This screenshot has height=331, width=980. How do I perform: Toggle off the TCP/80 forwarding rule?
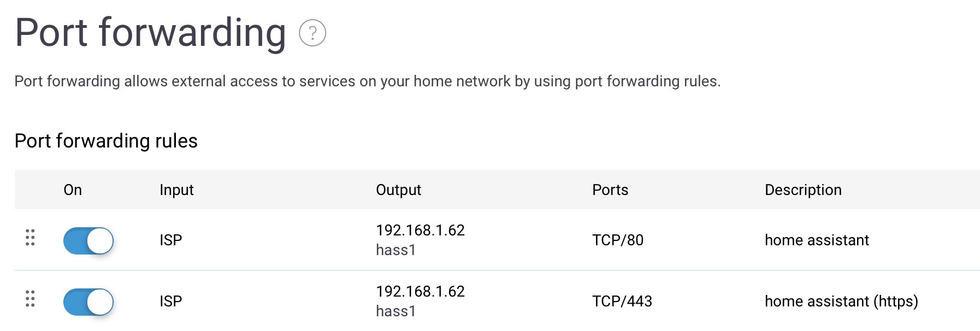point(88,241)
